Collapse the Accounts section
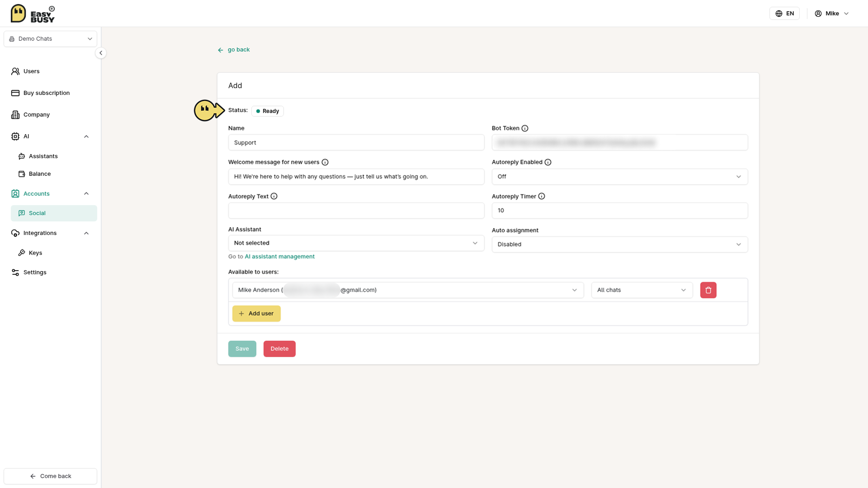This screenshot has width=868, height=488. point(86,194)
